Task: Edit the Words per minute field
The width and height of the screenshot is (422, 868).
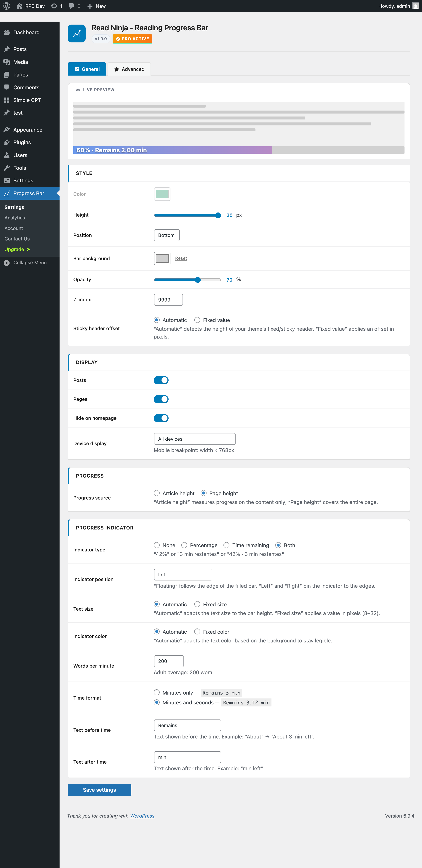Action: coord(168,661)
